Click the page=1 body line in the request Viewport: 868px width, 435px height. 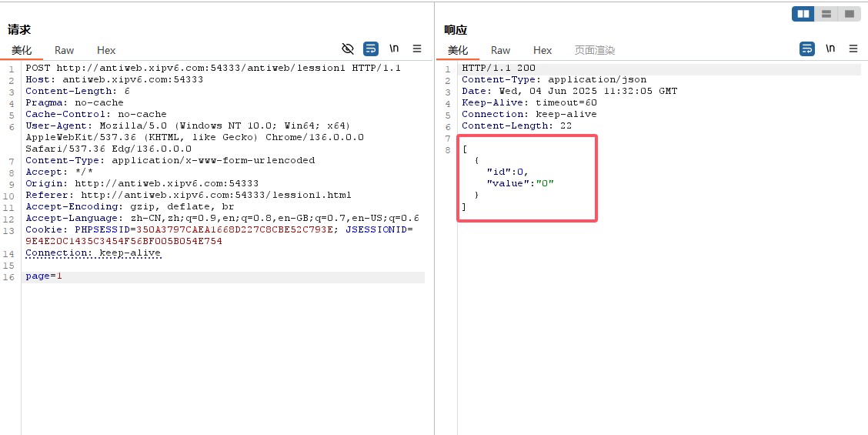pyautogui.click(x=44, y=276)
